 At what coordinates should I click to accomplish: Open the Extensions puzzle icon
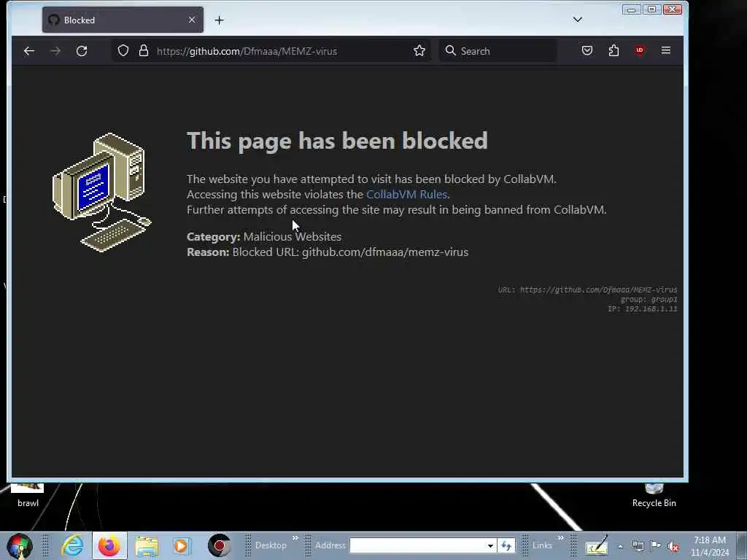[x=614, y=50]
